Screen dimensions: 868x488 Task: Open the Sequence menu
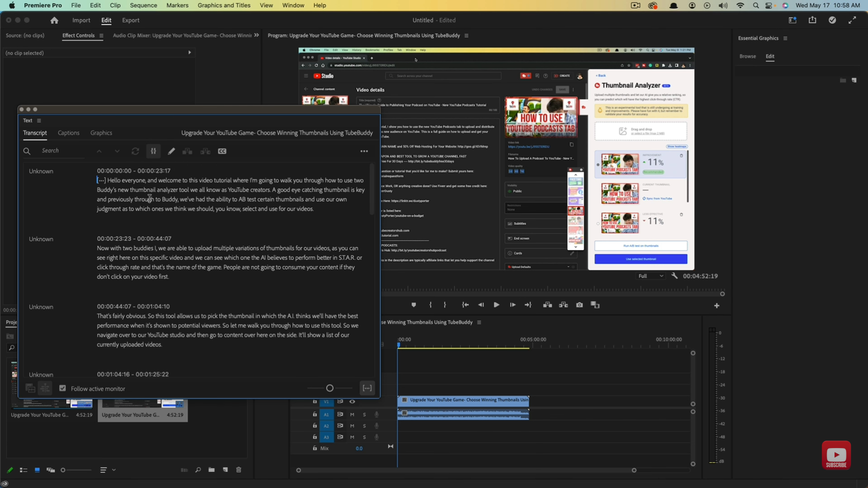(143, 5)
